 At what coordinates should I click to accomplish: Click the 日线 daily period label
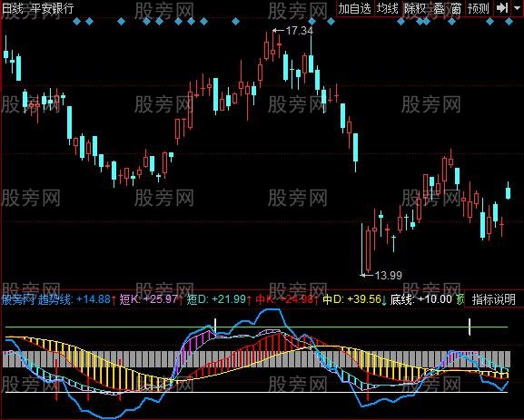pos(13,8)
